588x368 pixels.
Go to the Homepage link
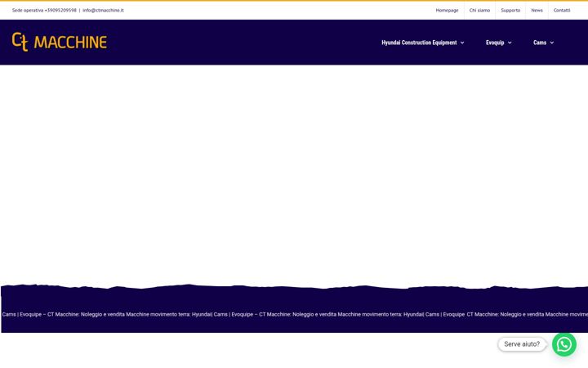click(447, 10)
